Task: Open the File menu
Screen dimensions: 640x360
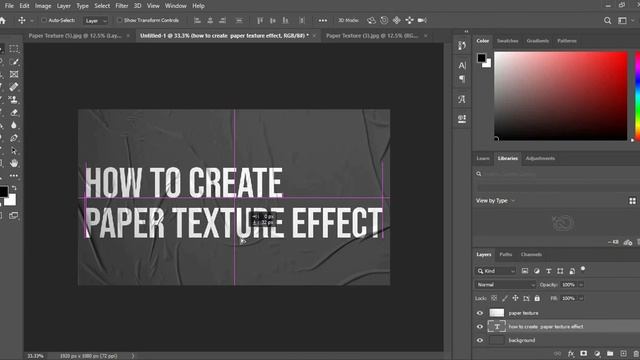Action: pos(9,6)
